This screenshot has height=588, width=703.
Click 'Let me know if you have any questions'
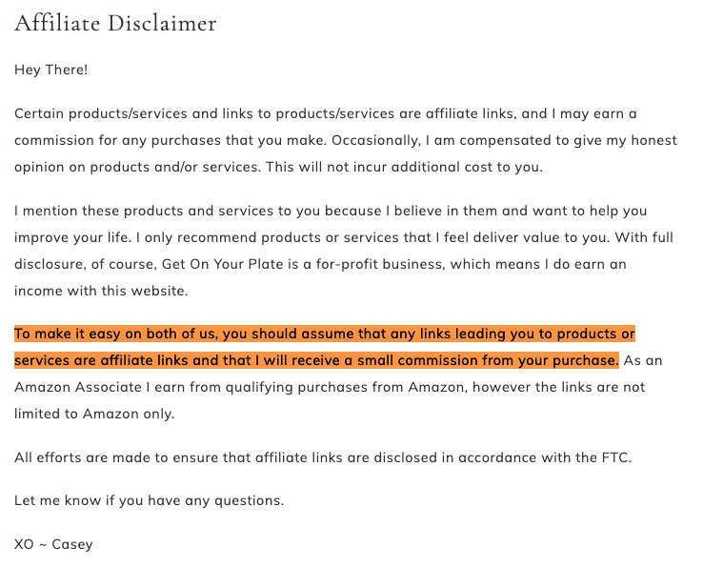149,500
